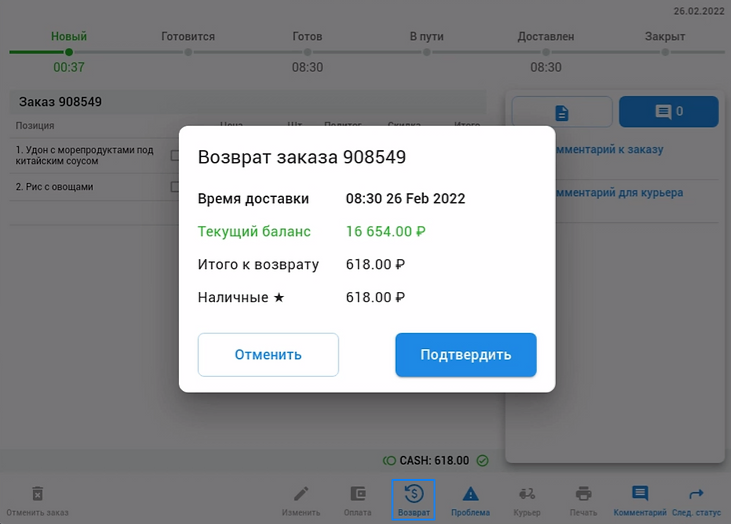Tick checkbox for Удон с морепродуктами row
Viewport: 731px width, 524px height.
click(175, 155)
